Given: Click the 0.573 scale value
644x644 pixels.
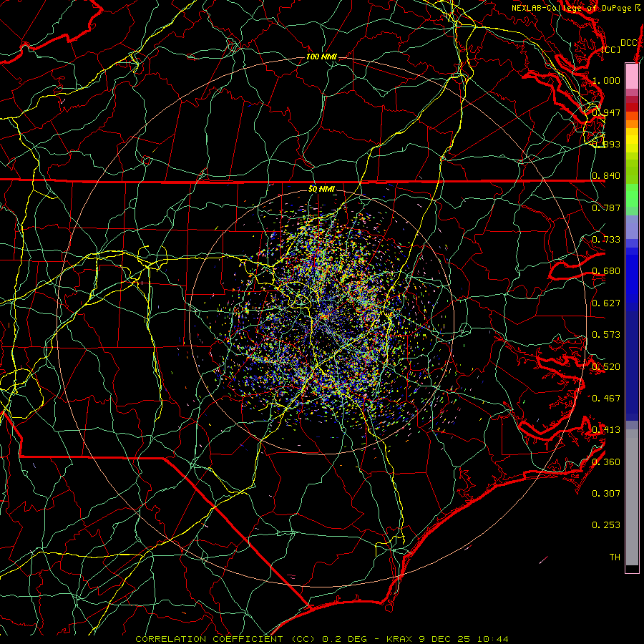Looking at the screenshot, I should (x=606, y=335).
